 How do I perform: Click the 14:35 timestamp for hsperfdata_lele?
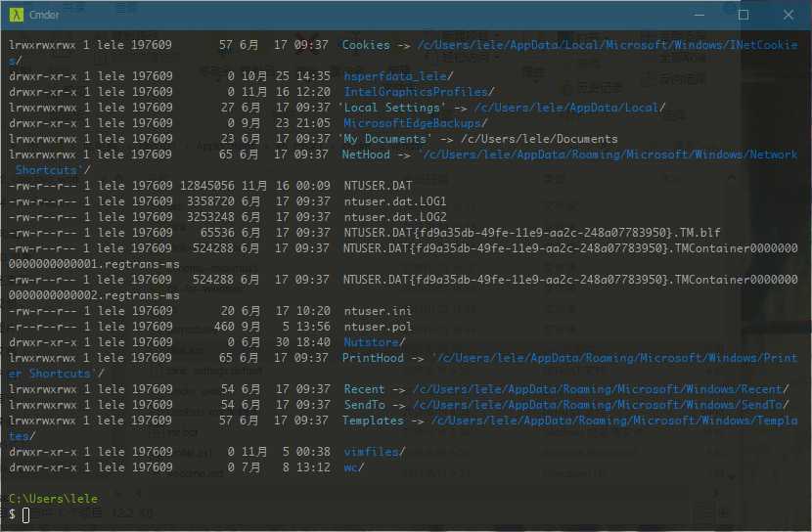[313, 76]
